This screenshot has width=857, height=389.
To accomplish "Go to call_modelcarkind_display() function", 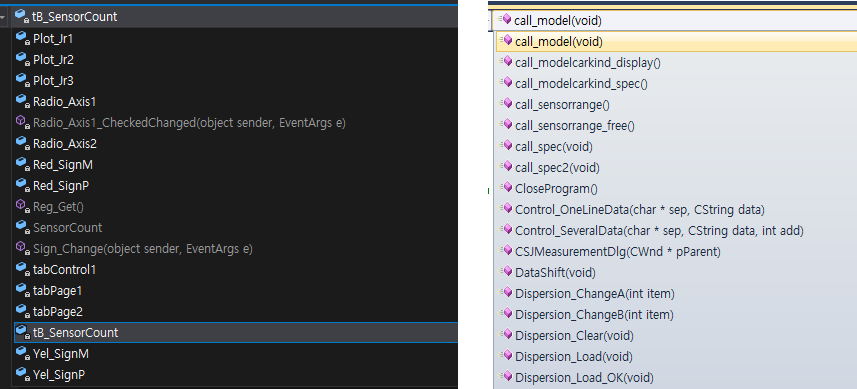I will [x=588, y=63].
